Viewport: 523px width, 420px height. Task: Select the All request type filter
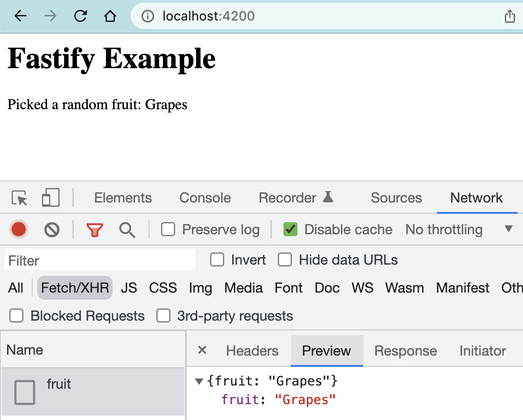point(16,287)
